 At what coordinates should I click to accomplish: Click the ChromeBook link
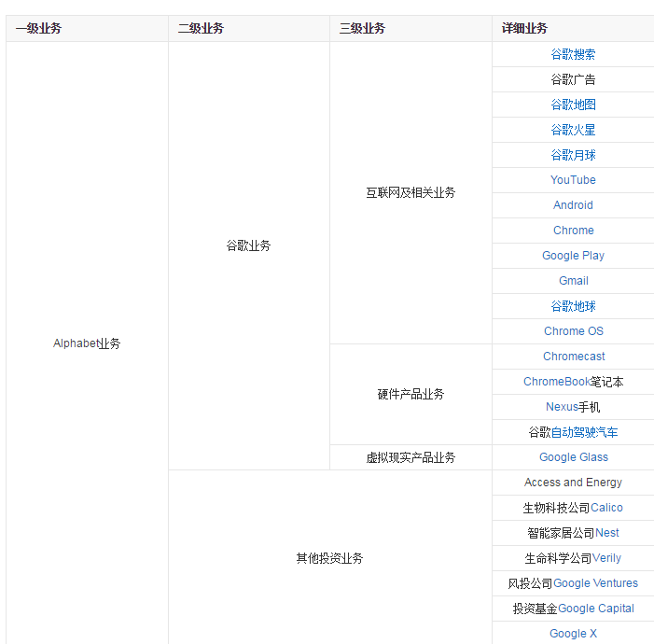(556, 382)
